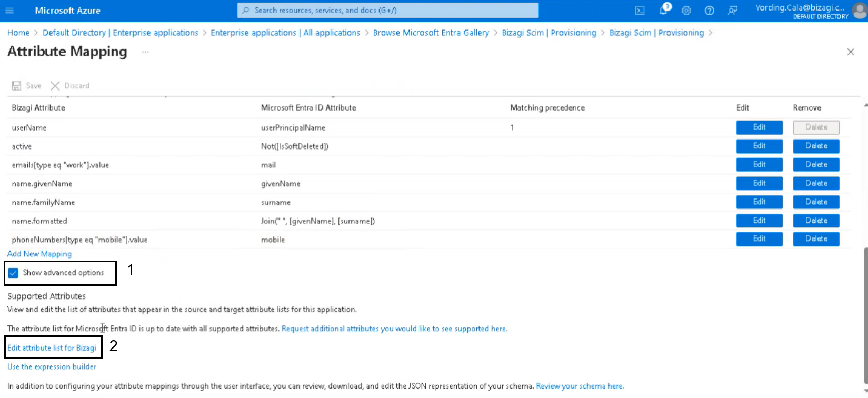868x398 pixels.
Task: Open the ellipsis next to Attribute Mapping
Action: click(x=145, y=52)
